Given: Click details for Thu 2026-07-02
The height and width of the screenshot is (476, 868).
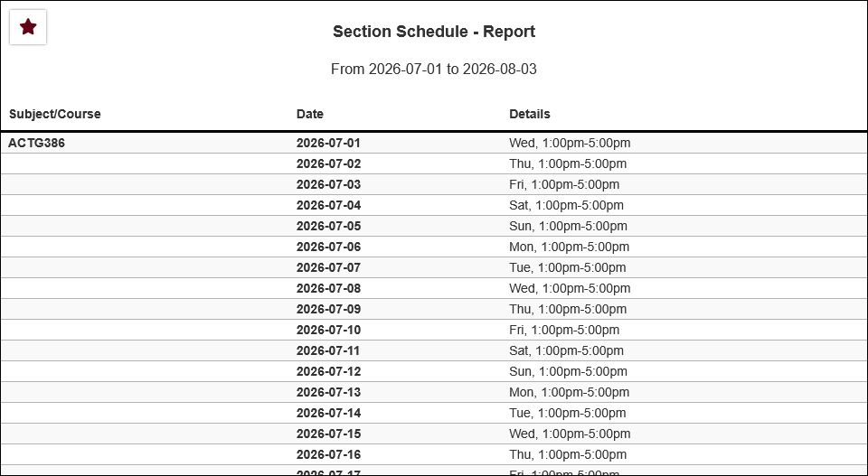Looking at the screenshot, I should coord(568,163).
